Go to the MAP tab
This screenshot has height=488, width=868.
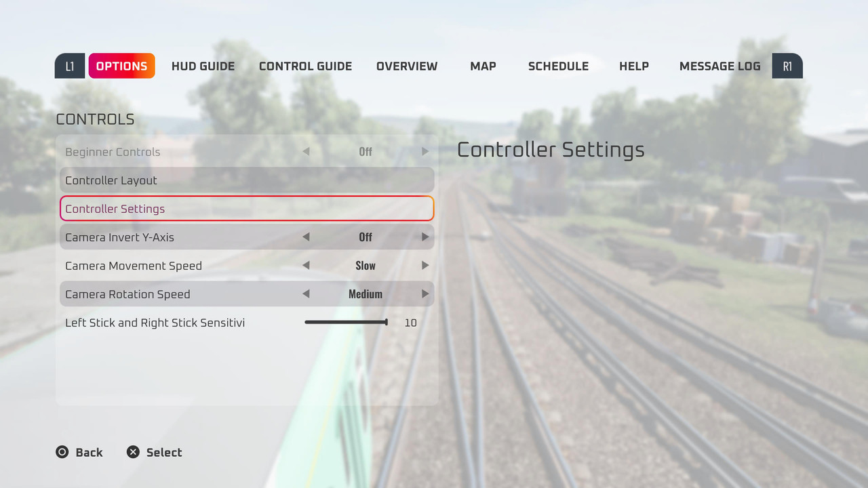483,66
